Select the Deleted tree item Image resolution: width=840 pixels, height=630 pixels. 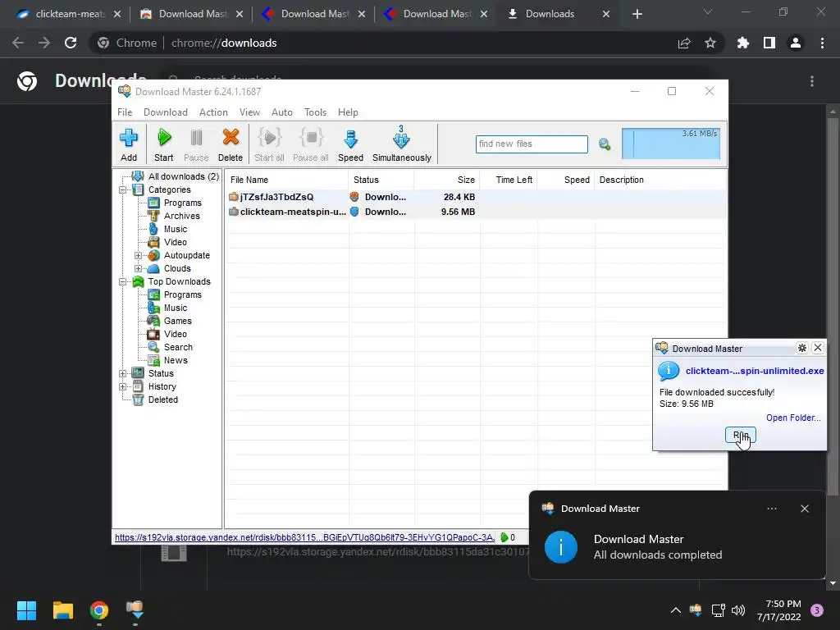coord(163,399)
